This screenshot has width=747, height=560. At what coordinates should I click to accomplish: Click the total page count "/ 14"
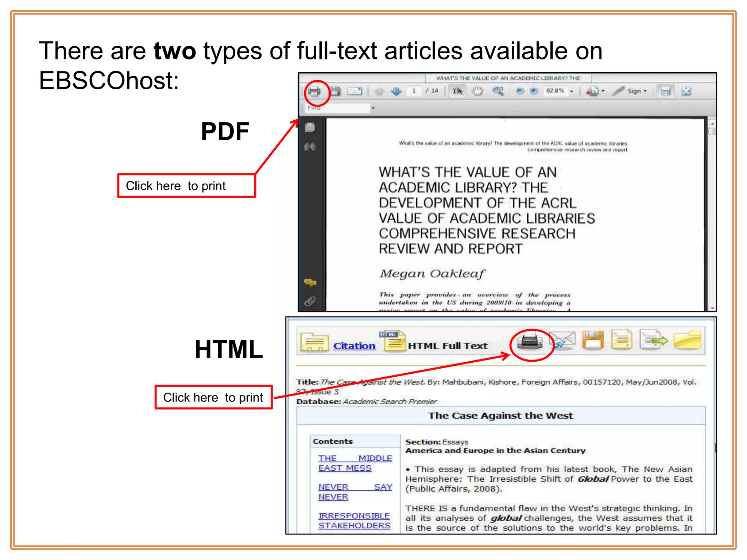coord(432,91)
